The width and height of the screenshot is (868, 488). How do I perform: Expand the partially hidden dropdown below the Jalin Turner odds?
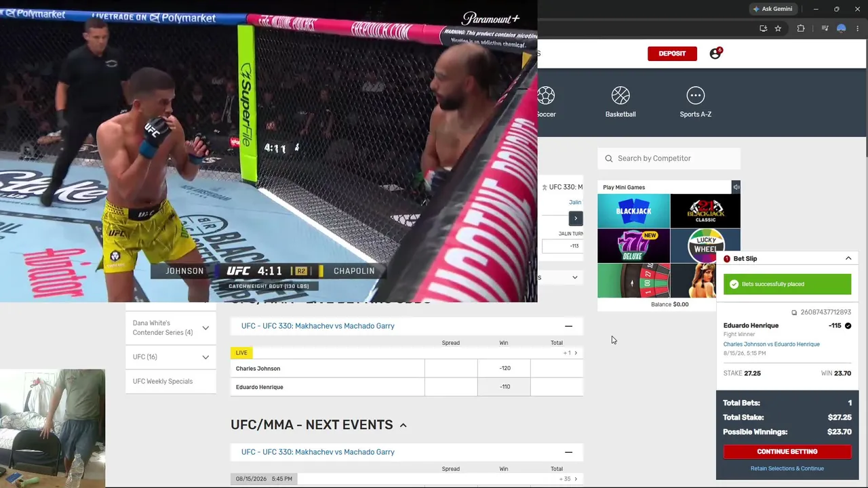[x=575, y=277]
